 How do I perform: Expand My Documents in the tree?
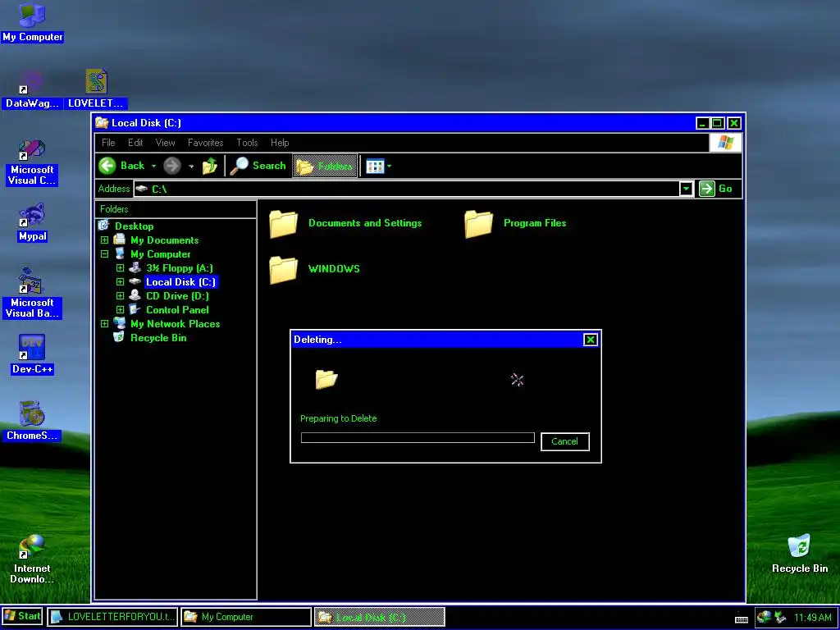point(104,240)
